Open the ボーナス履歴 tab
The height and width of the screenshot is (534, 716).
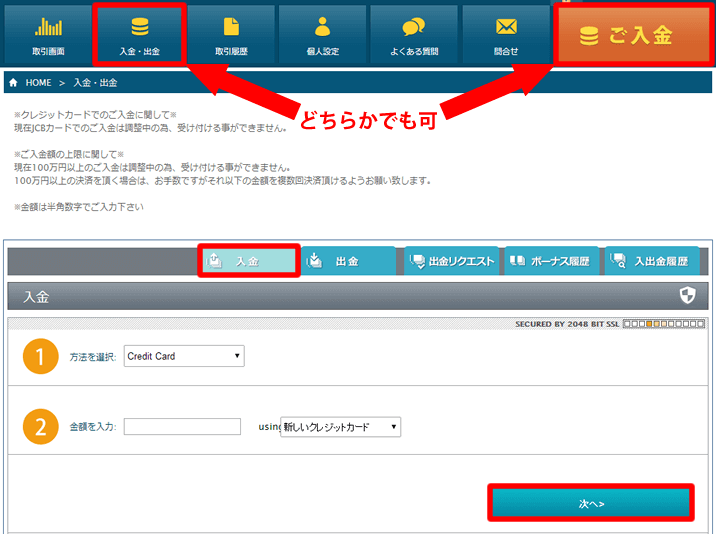(552, 261)
